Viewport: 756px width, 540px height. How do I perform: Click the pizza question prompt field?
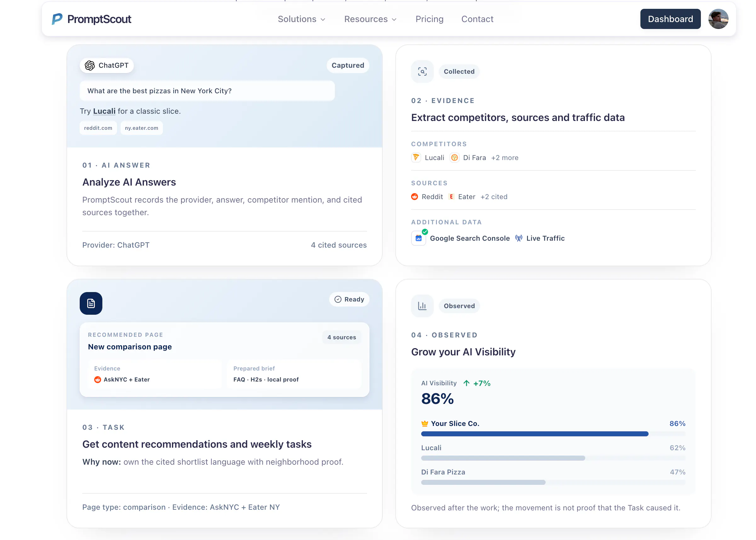click(207, 91)
